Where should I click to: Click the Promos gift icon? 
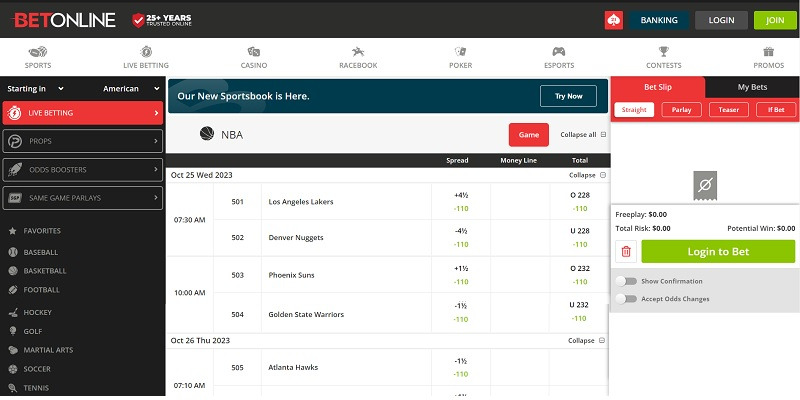point(768,52)
